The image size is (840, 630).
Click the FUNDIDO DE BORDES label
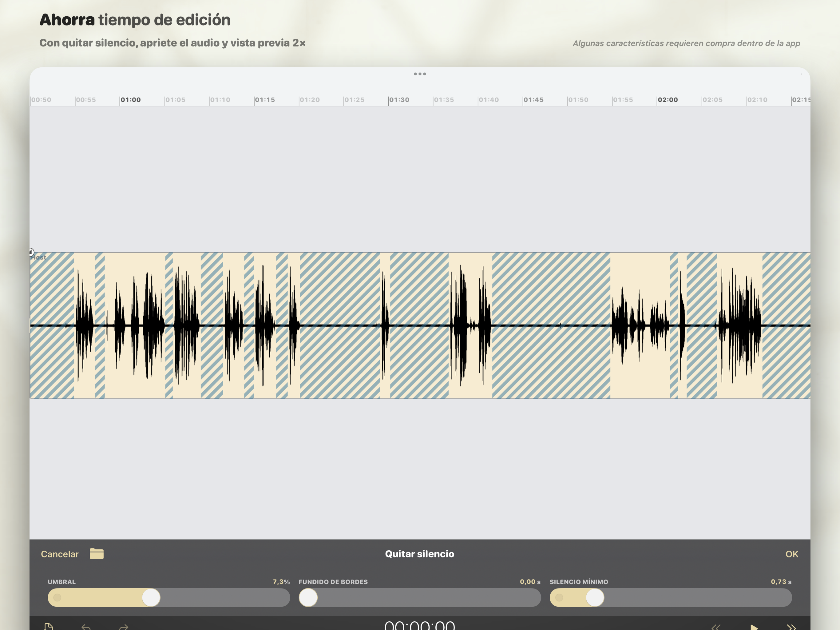[333, 582]
